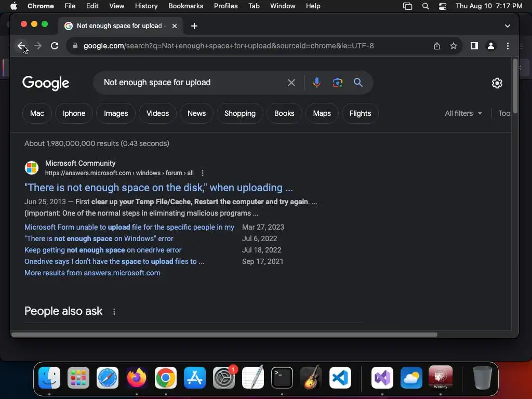Screen dimensions: 532x399
Task: Open three-dot options for Microsoft Community result
Action: point(203,173)
